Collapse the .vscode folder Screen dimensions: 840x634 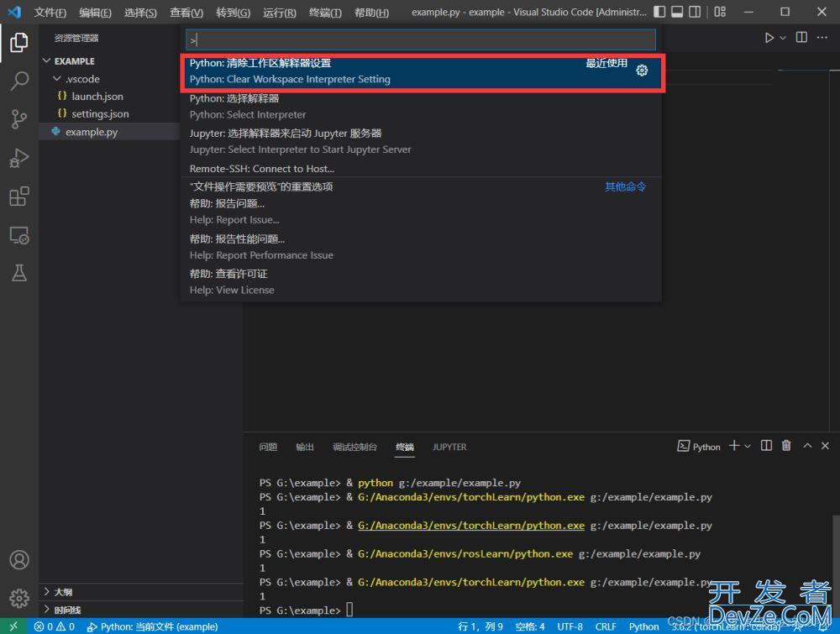[109, 79]
